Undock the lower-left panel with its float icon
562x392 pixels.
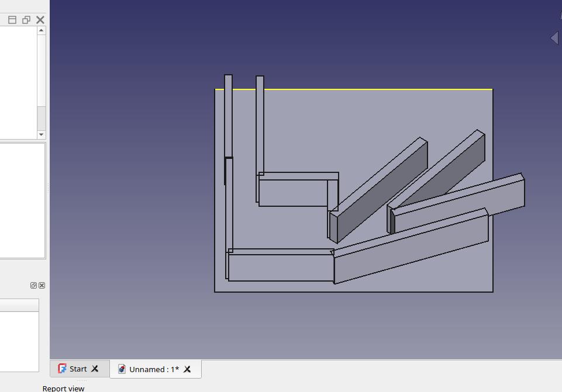click(33, 285)
